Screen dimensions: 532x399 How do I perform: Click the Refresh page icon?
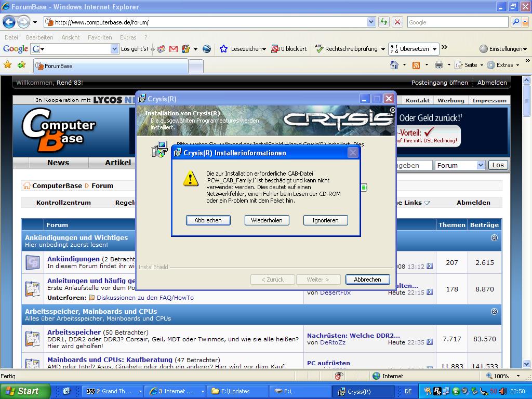(x=384, y=22)
